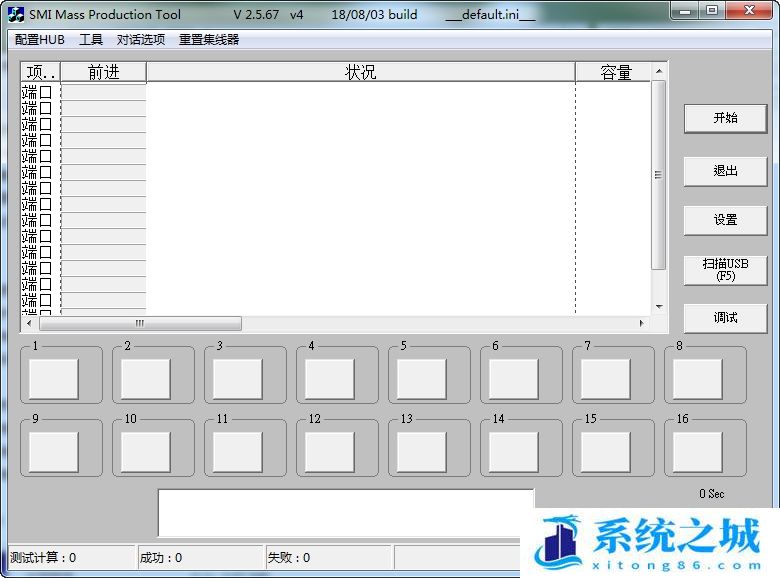Click 扫描USB (F5) button

725,270
